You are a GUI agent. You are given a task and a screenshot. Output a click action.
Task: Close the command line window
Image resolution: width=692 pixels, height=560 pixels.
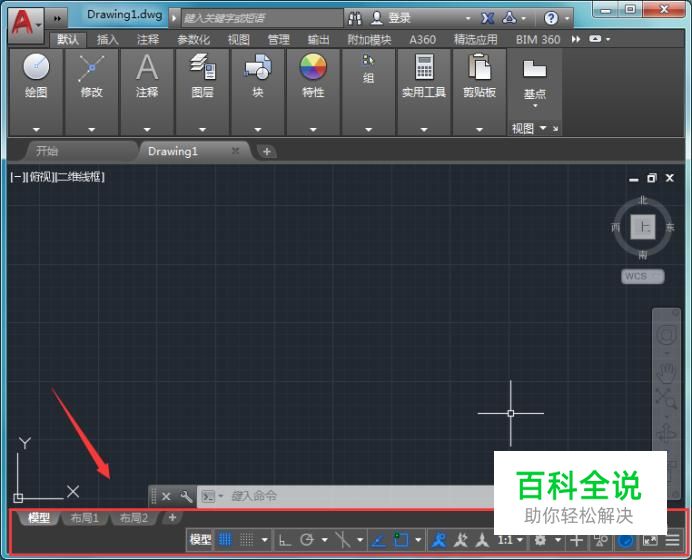(166, 496)
